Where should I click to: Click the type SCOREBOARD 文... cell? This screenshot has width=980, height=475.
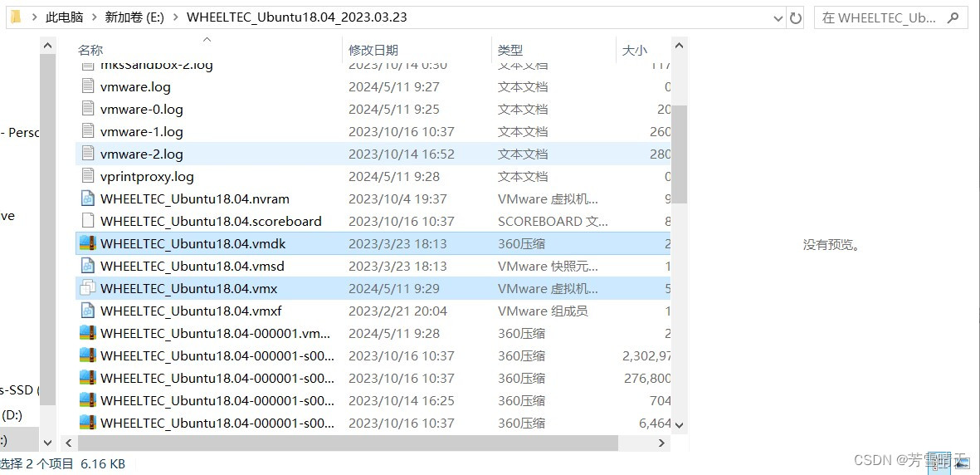coord(553,222)
